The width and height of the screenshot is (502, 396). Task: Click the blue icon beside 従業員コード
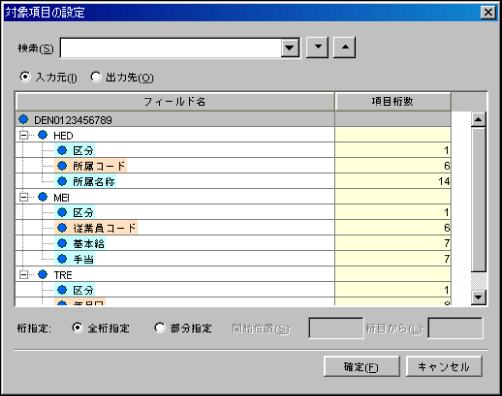click(x=62, y=228)
